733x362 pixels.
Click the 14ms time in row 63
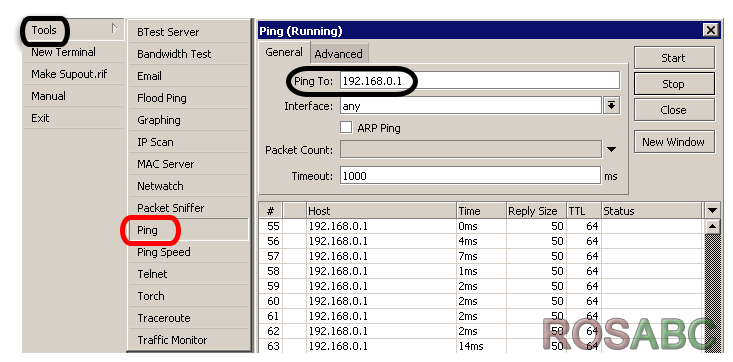pyautogui.click(x=471, y=347)
